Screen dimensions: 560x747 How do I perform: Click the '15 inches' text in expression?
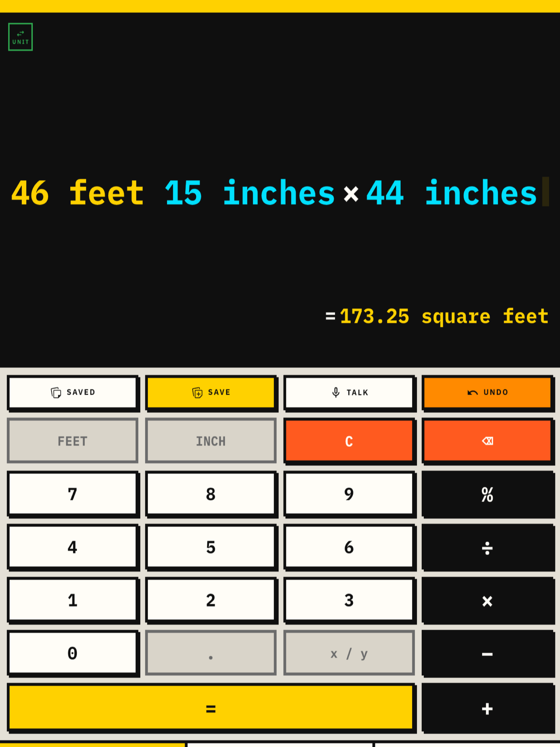[250, 192]
